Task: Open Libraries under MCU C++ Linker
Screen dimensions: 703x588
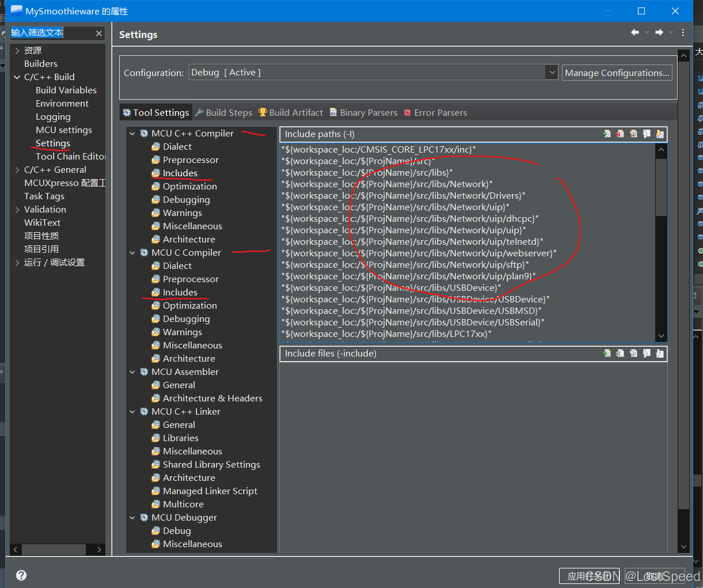Action: [180, 438]
